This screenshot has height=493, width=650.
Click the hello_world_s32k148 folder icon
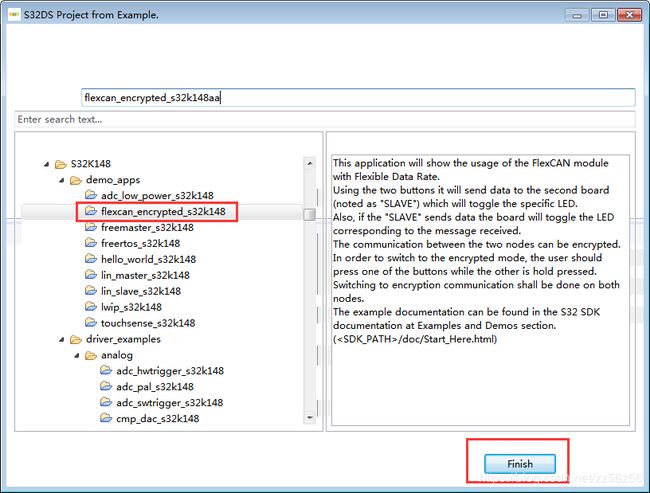(x=91, y=259)
